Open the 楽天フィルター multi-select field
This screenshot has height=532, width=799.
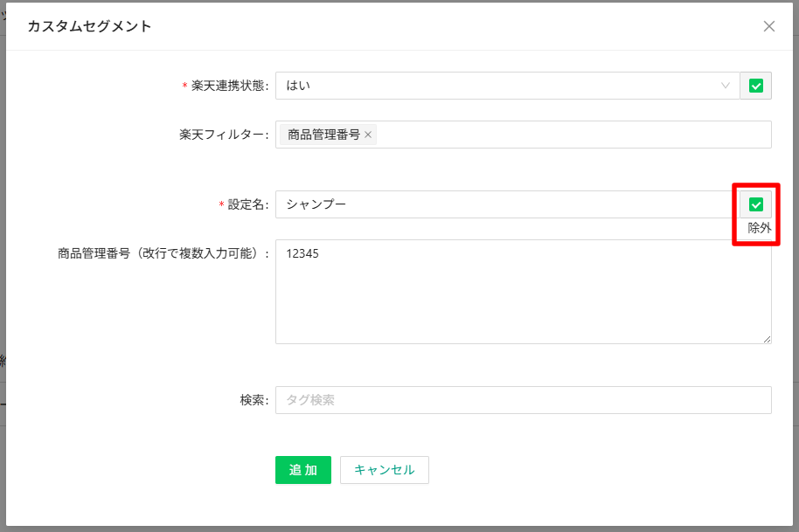(568, 135)
